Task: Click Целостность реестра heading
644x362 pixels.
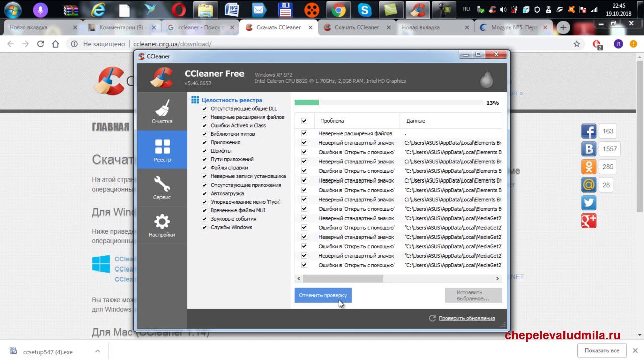Action: click(x=231, y=100)
